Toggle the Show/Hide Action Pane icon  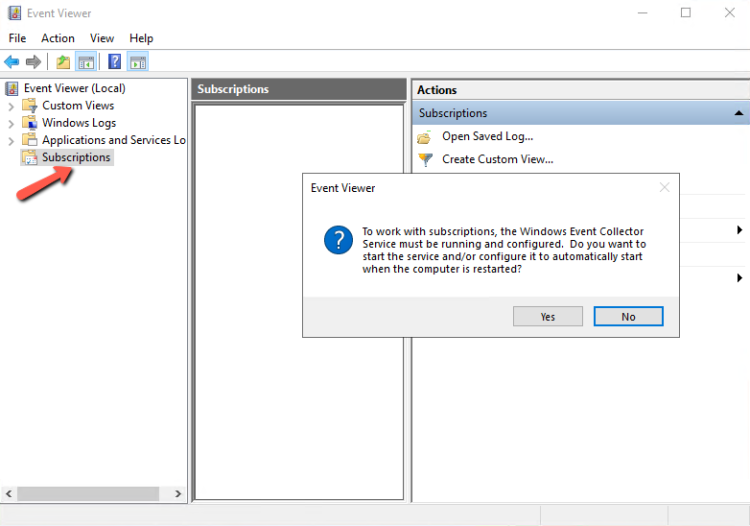click(x=138, y=62)
